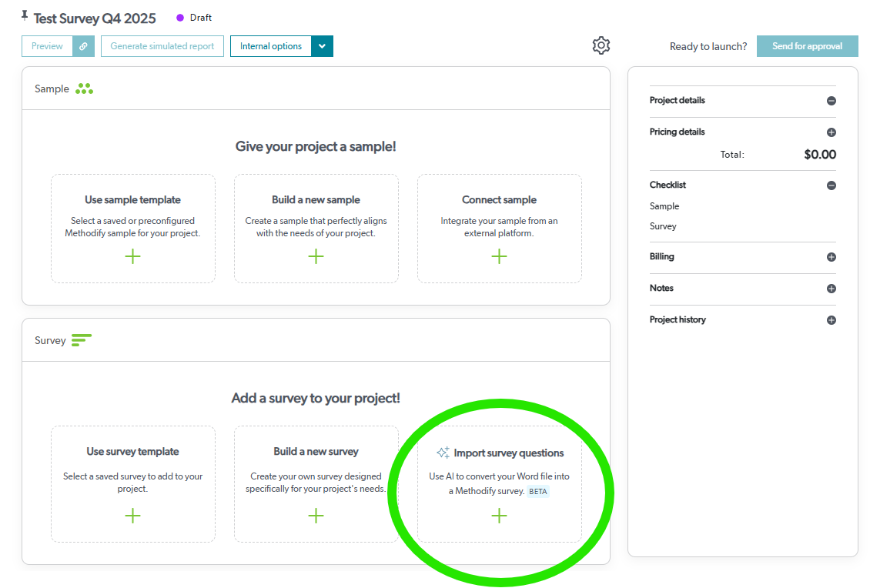Click the pin icon beside project title
This screenshot has height=588, width=870.
[25, 16]
